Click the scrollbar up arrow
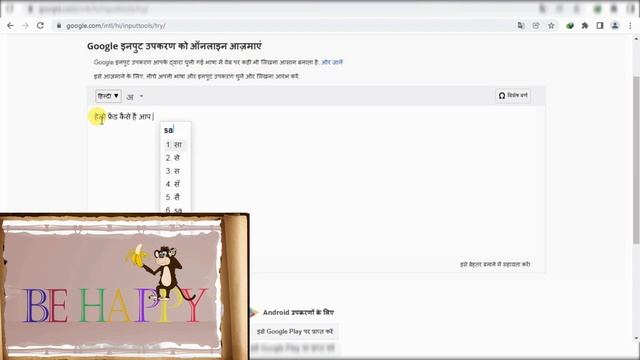 (x=636, y=40)
